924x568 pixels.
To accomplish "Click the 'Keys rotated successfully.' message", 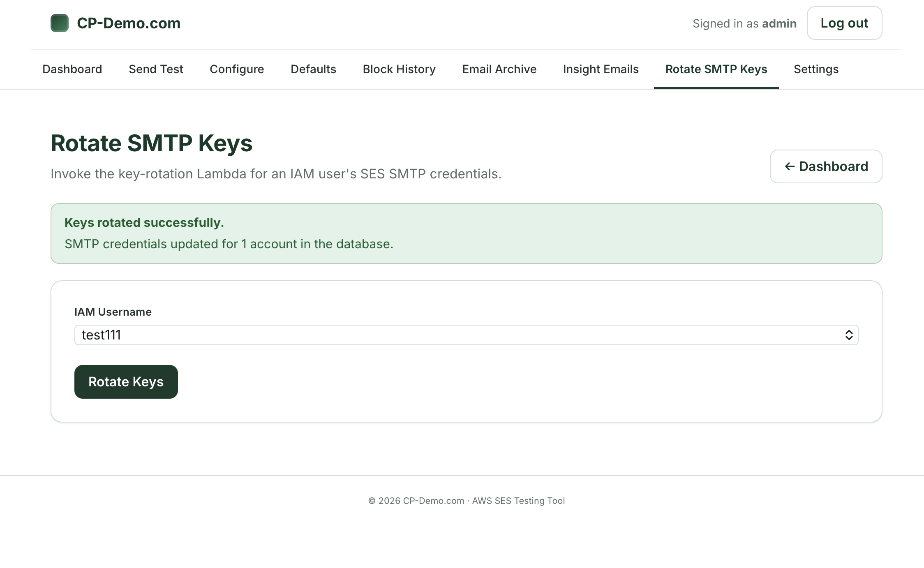I will coord(144,222).
